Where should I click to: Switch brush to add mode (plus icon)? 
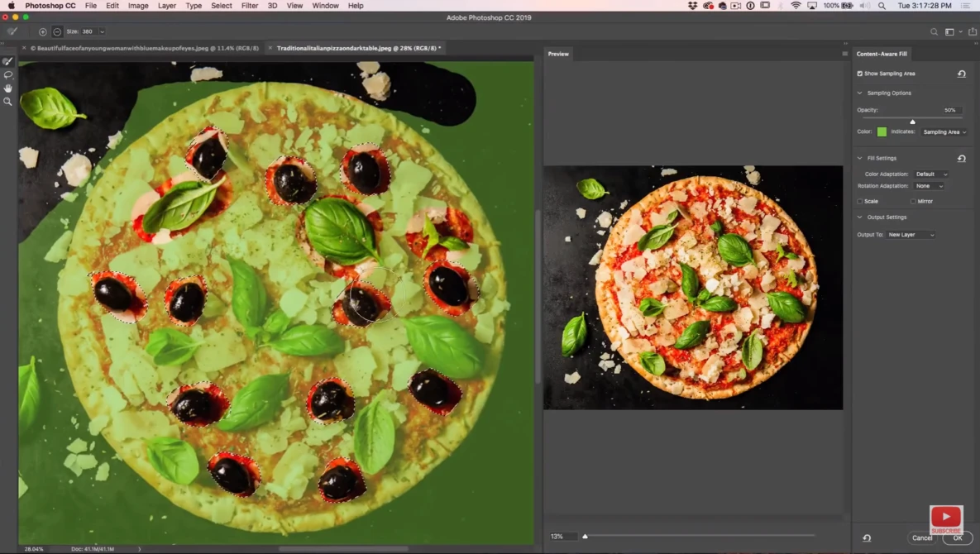(42, 31)
